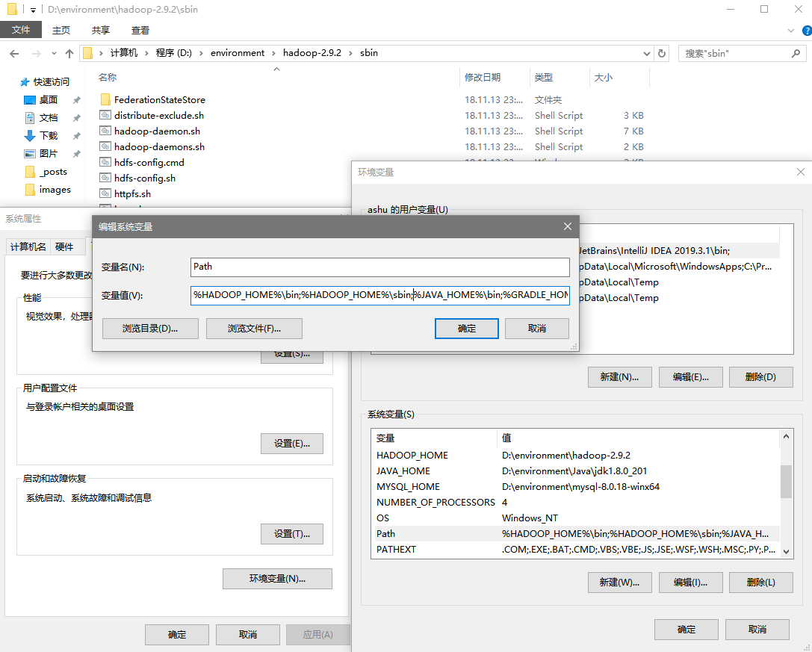Open the recent locations dropdown arrow
This screenshot has width=812, height=652.
54,54
